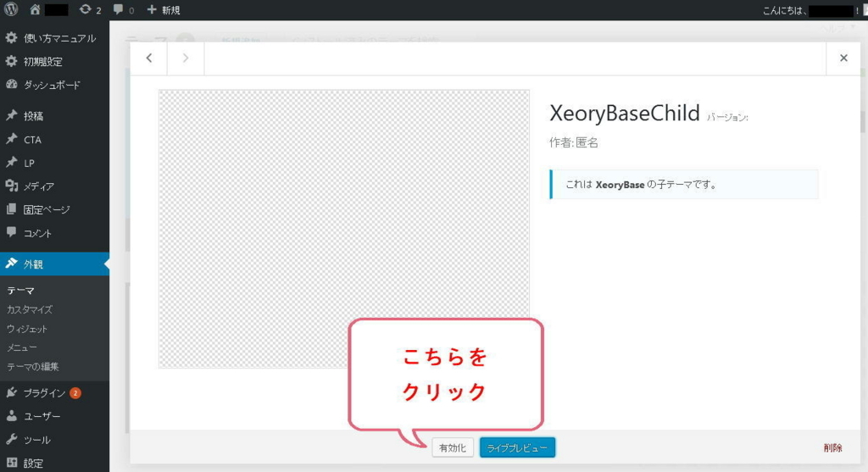Image resolution: width=868 pixels, height=472 pixels.
Task: Click the ライブプレビュー button
Action: tap(517, 447)
